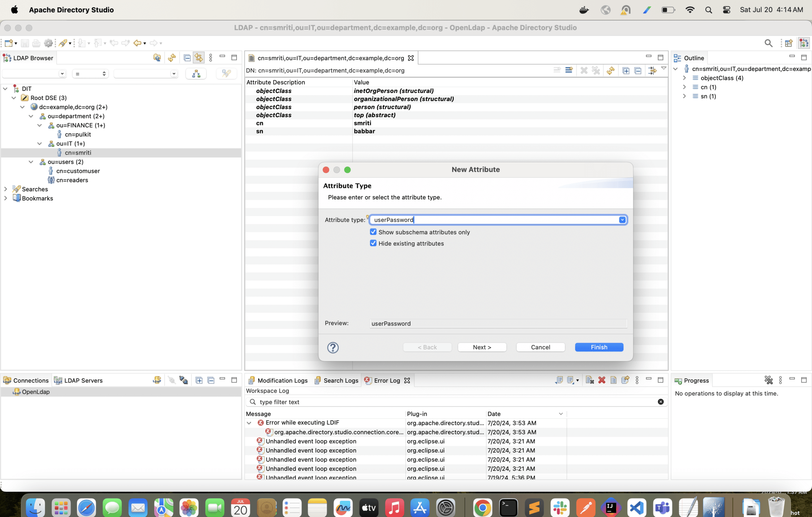Click the Next > button
This screenshot has height=517, width=812.
[x=482, y=347]
